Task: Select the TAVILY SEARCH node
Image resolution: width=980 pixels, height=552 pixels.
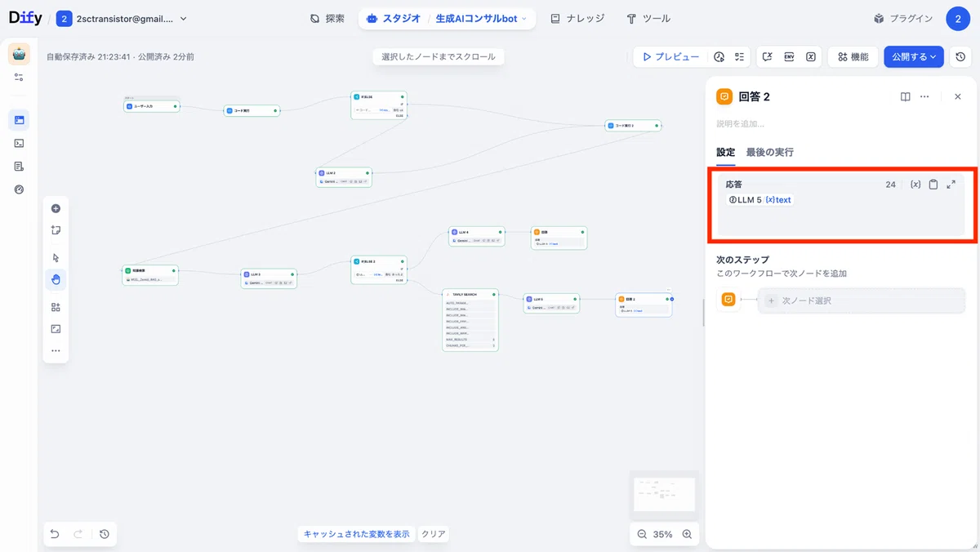Action: tap(470, 320)
